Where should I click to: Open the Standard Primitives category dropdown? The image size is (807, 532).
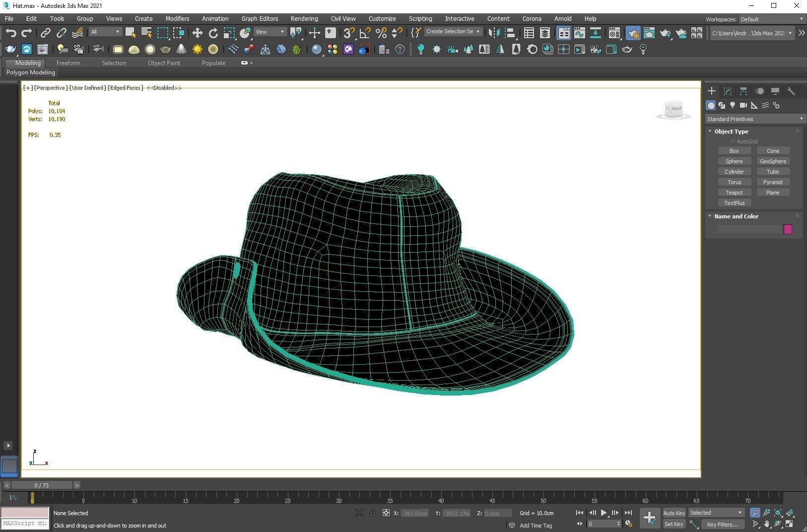pos(754,119)
